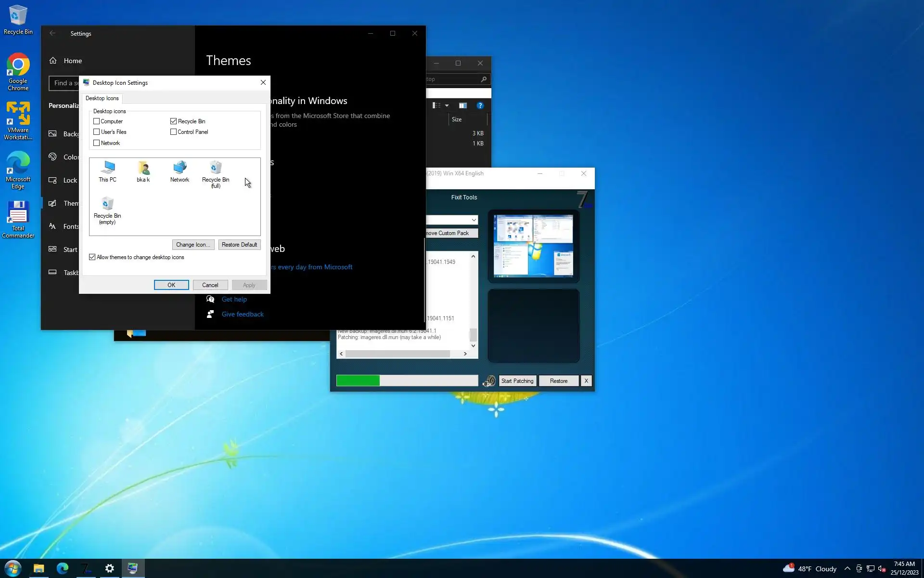Disable Allow themes to change desktop icons
924x578 pixels.
click(x=92, y=257)
